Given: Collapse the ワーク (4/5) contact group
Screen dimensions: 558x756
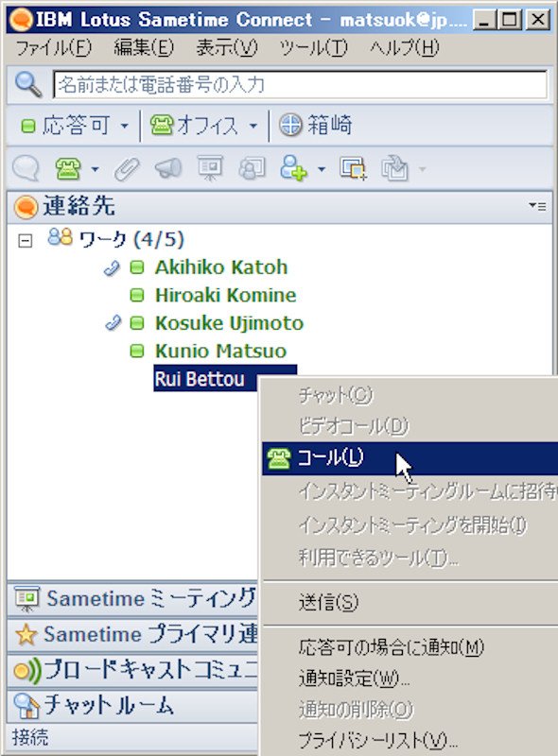Looking at the screenshot, I should point(26,240).
